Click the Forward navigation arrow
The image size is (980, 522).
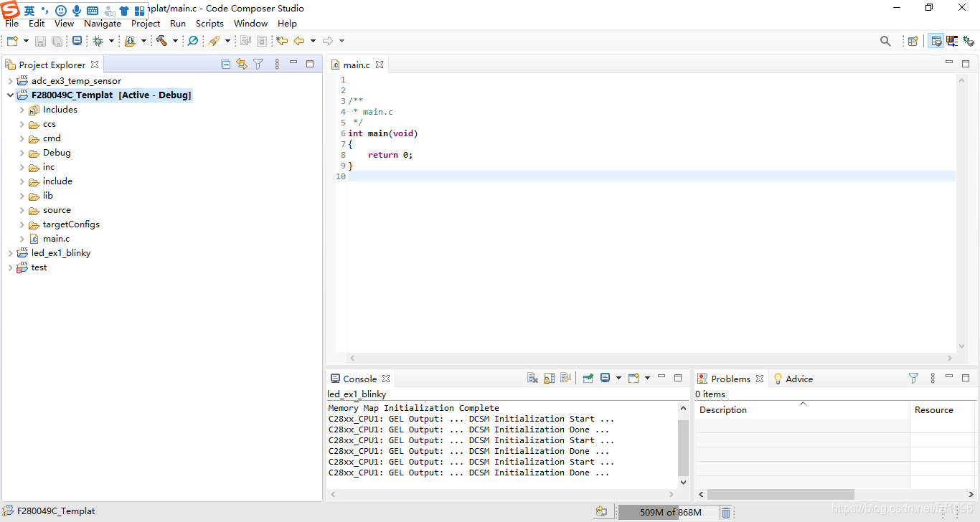click(328, 41)
